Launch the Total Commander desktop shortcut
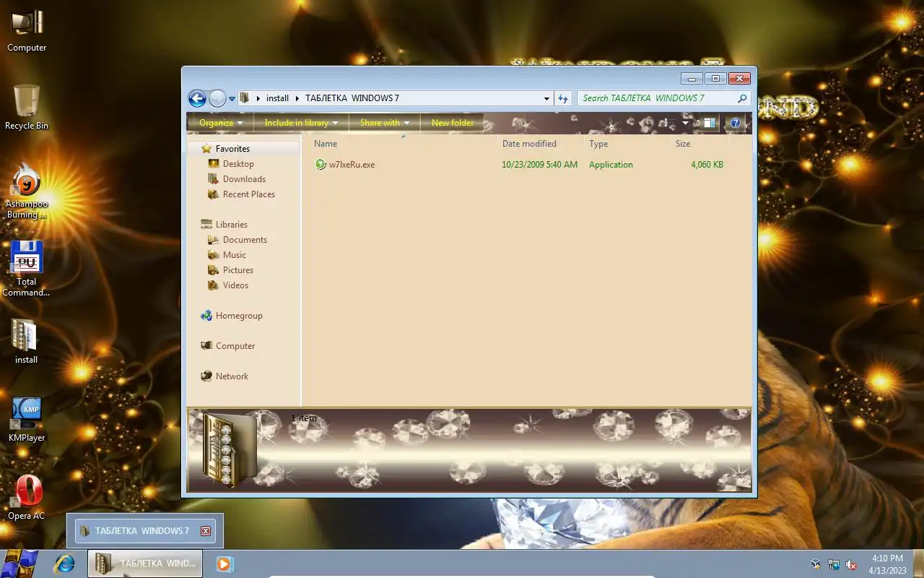 tap(27, 269)
